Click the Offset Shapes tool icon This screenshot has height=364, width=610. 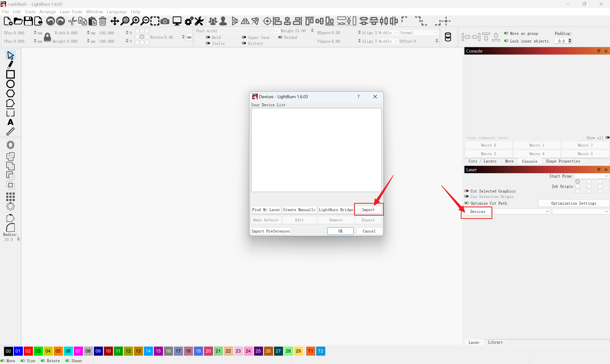click(10, 145)
